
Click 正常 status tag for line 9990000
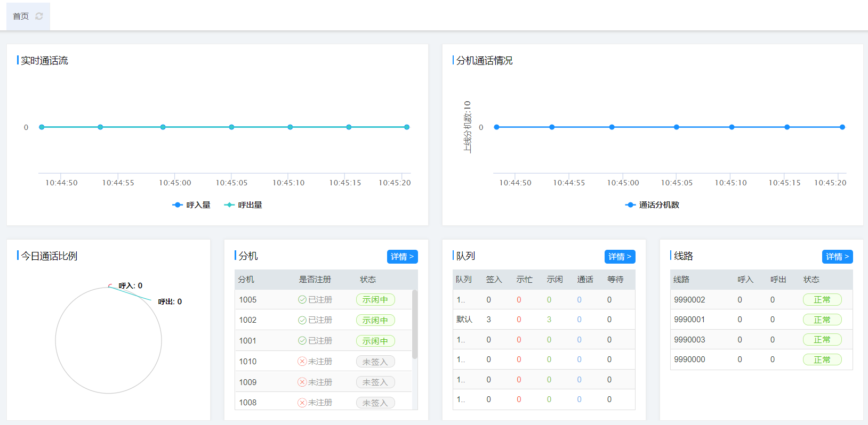822,359
